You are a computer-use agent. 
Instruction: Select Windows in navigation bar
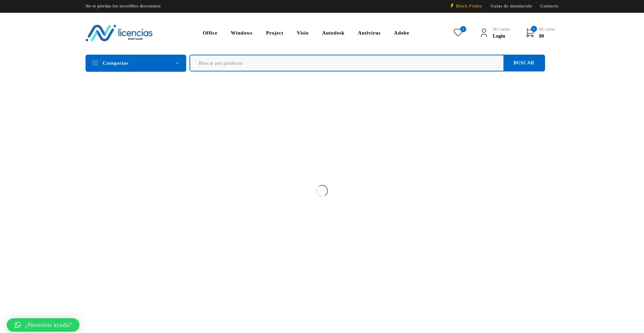point(241,33)
